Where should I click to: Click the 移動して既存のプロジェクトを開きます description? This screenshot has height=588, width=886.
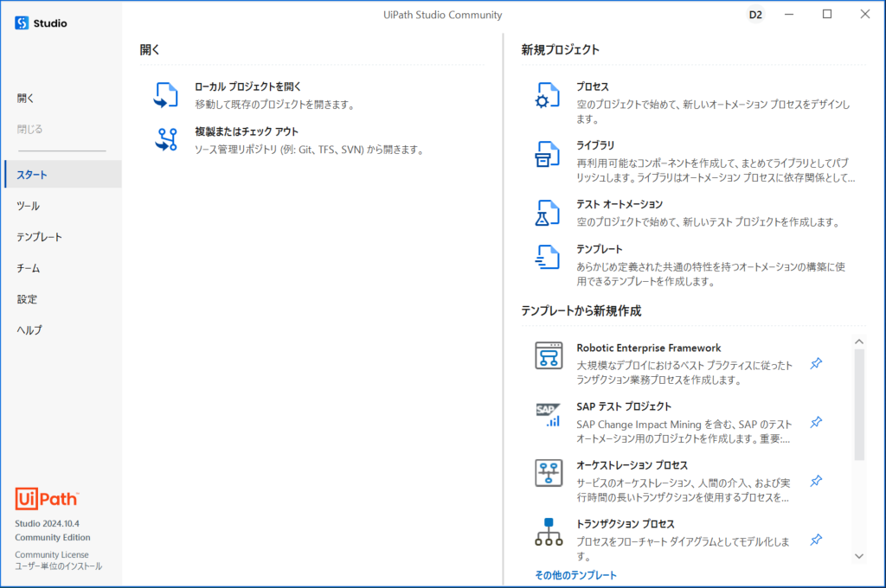[275, 105]
